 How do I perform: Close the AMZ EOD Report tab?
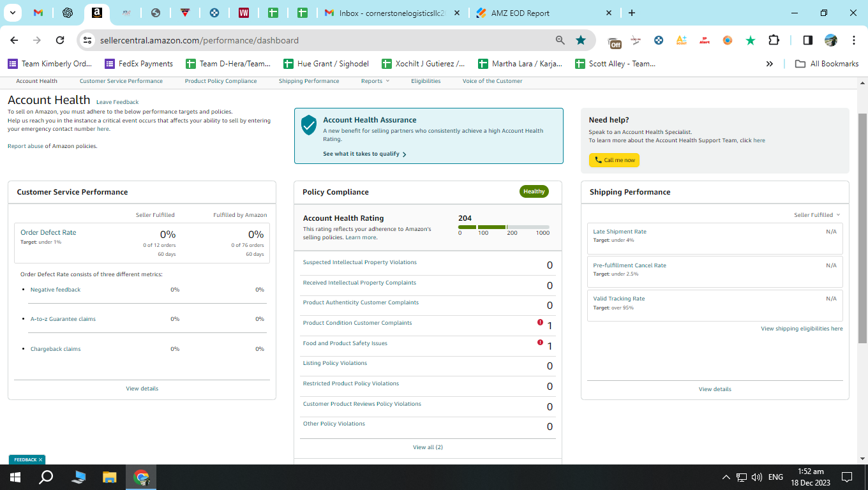point(609,13)
